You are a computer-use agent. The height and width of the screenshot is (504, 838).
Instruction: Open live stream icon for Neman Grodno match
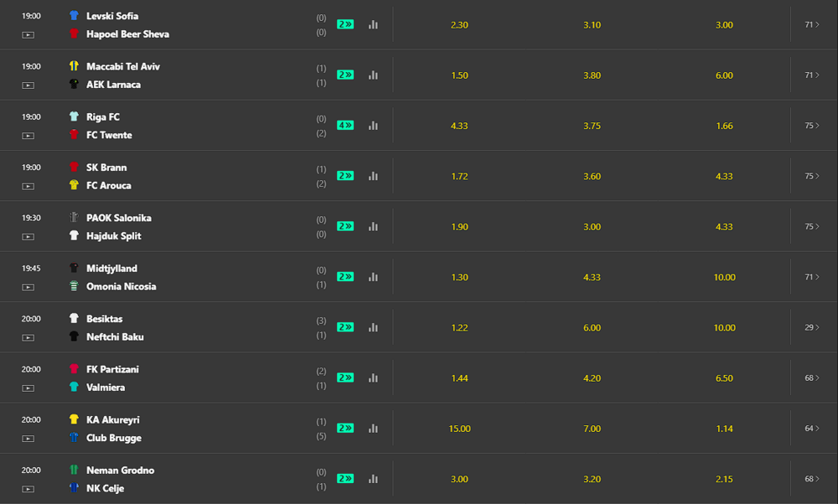(x=28, y=489)
